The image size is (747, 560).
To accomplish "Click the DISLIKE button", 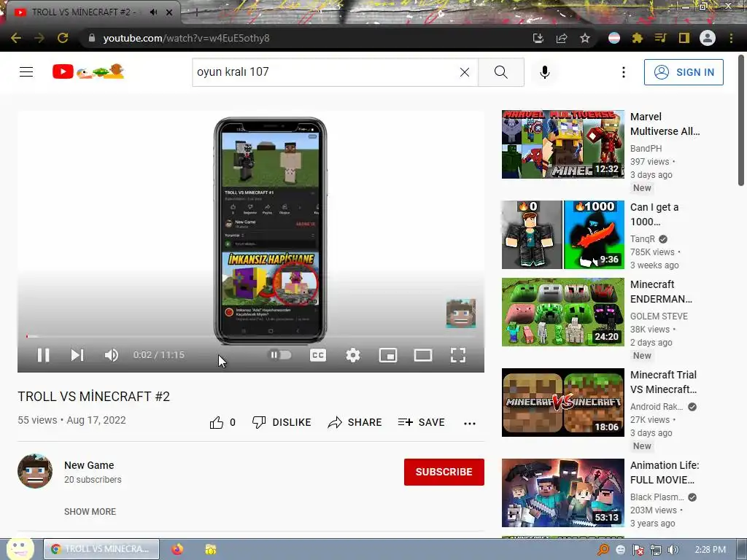I will [282, 422].
